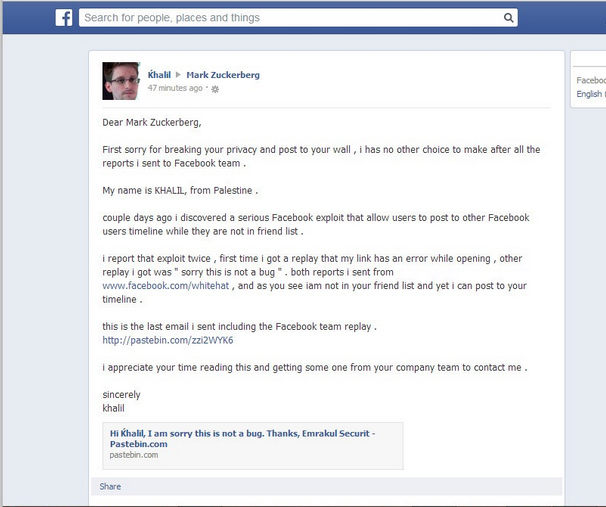Click Share under the post
This screenshot has height=507, width=606.
[x=110, y=487]
